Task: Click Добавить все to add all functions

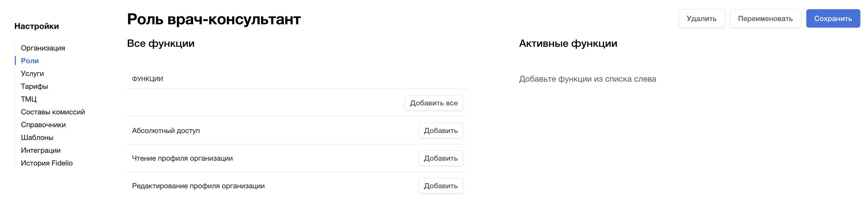Action: point(433,103)
